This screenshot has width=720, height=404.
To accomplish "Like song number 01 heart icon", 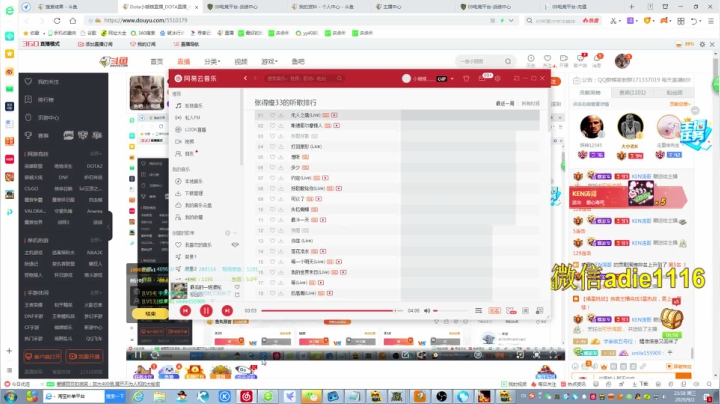I will coord(272,115).
